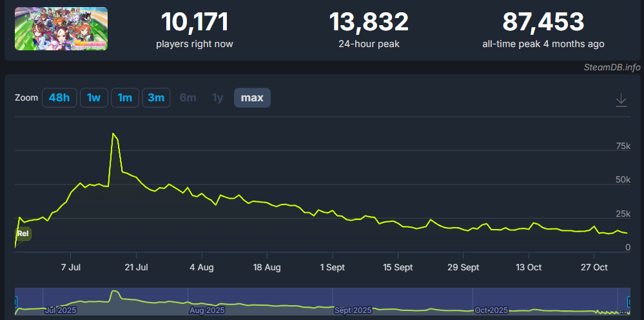Image resolution: width=644 pixels, height=320 pixels.
Task: Click the 15 Sept axis label
Action: [x=398, y=268]
